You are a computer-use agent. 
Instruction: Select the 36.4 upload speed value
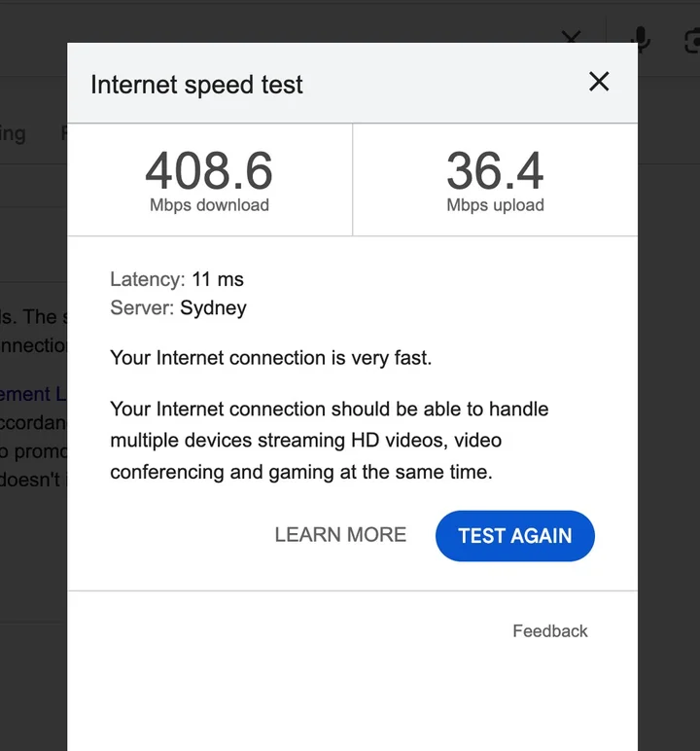point(495,170)
